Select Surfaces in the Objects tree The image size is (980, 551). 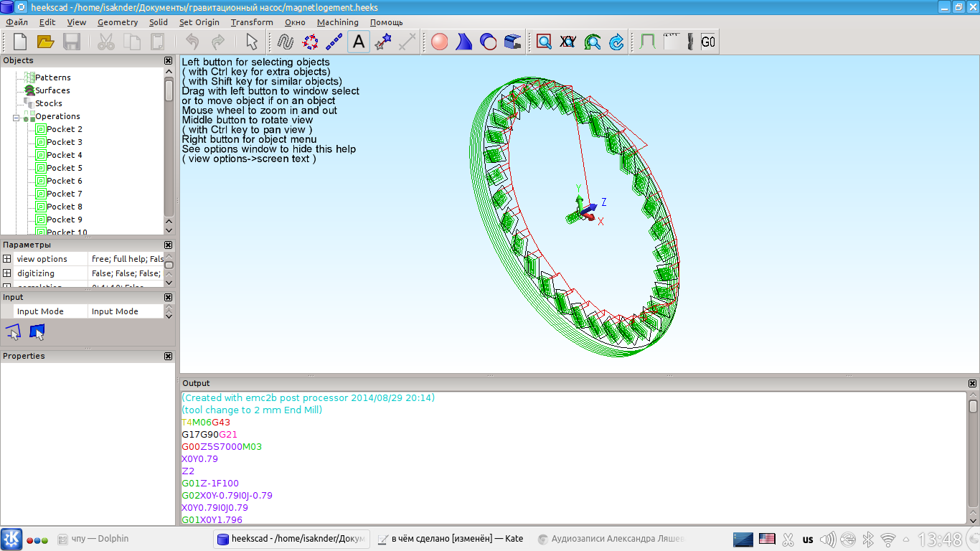click(x=53, y=90)
